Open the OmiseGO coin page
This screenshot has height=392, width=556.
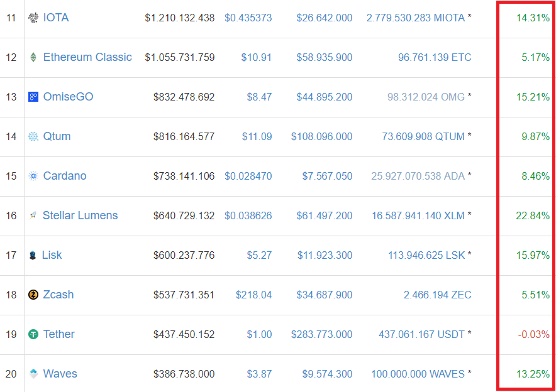[x=68, y=97]
